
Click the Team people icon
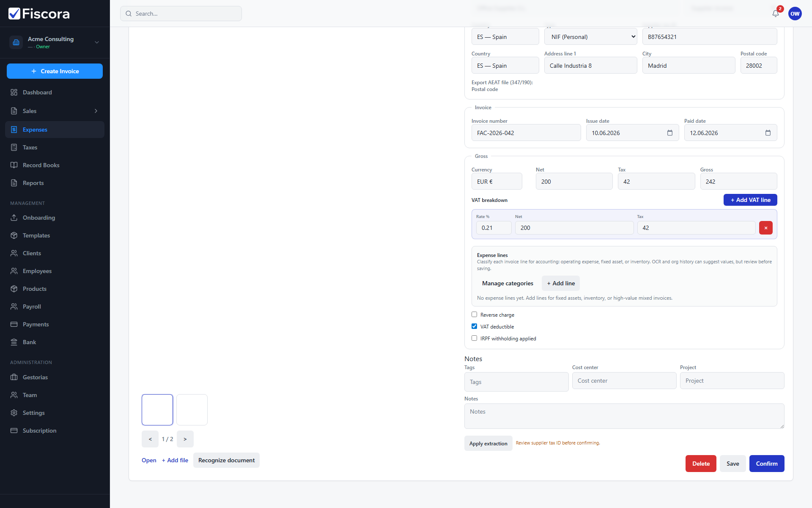[14, 395]
